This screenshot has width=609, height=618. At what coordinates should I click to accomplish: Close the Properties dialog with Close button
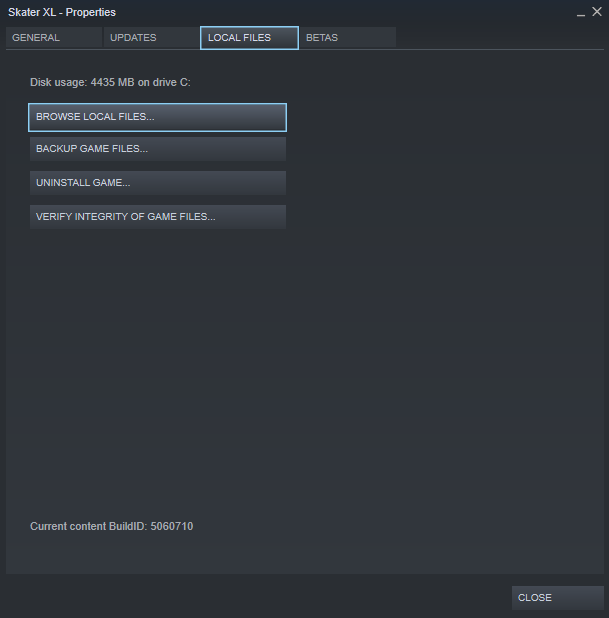point(557,598)
